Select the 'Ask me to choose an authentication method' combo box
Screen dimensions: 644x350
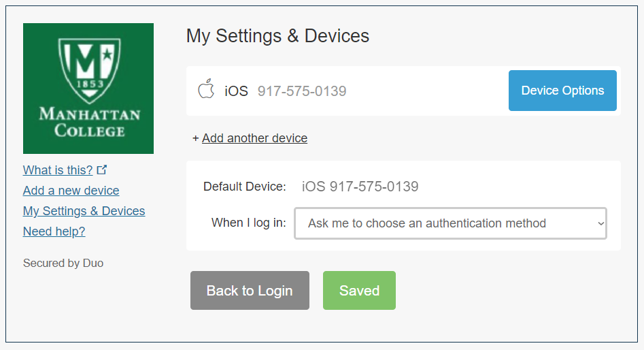[451, 223]
